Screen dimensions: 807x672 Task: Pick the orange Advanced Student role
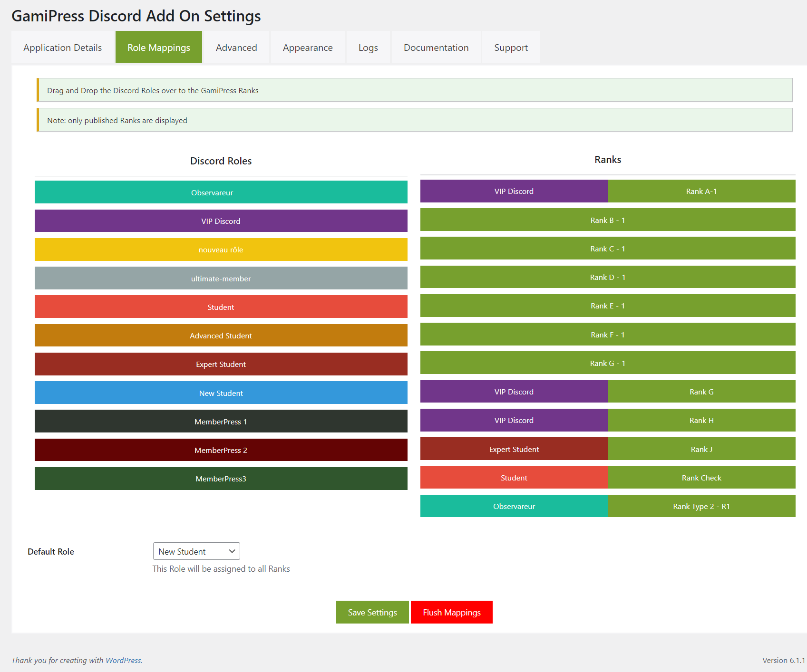coord(221,336)
